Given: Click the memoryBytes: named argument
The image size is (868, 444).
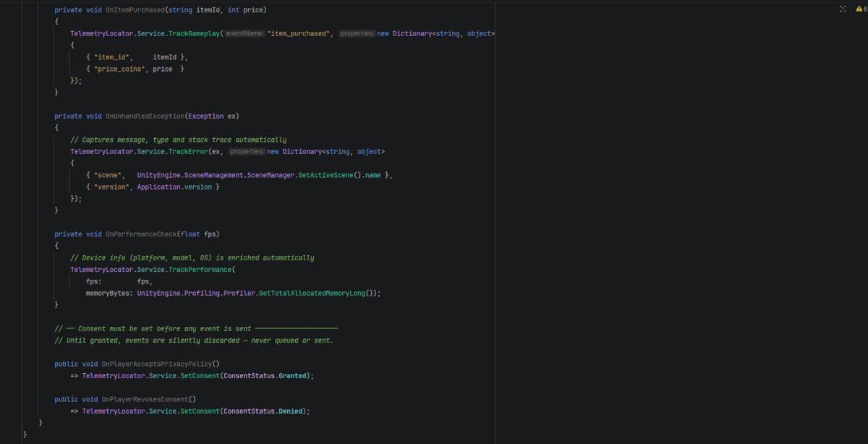Looking at the screenshot, I should tap(110, 294).
